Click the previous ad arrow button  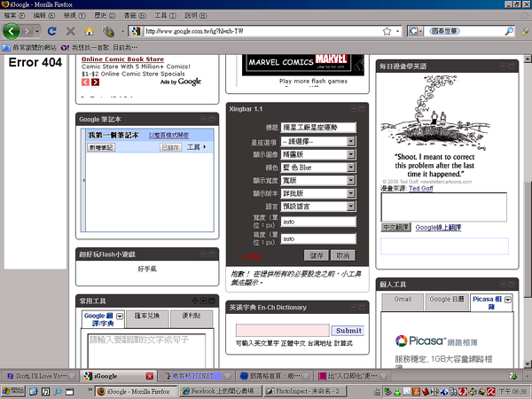point(85,82)
